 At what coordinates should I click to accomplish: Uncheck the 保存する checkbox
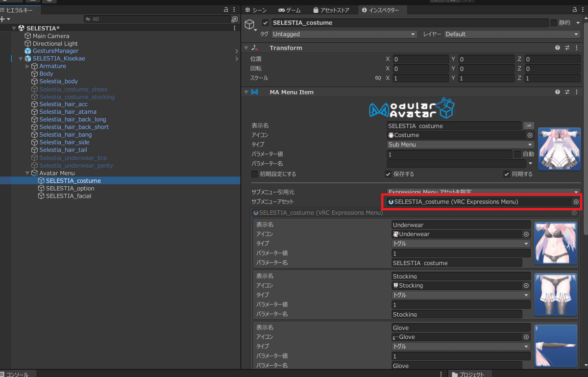click(x=389, y=174)
